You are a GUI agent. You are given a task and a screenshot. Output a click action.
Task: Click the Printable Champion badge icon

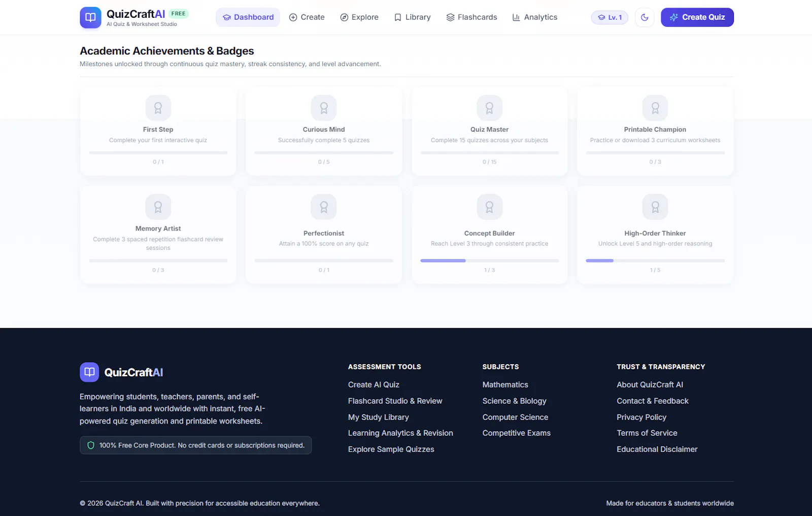click(x=655, y=108)
